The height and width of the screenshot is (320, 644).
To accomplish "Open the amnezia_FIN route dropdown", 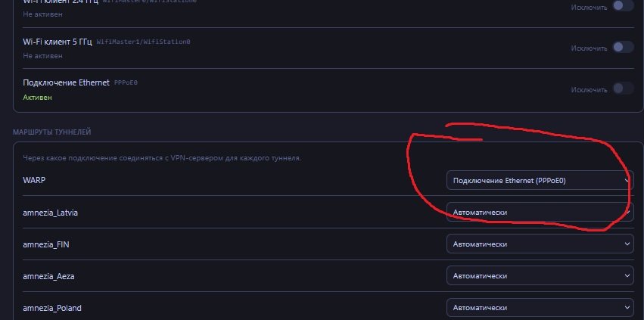I will pos(540,244).
